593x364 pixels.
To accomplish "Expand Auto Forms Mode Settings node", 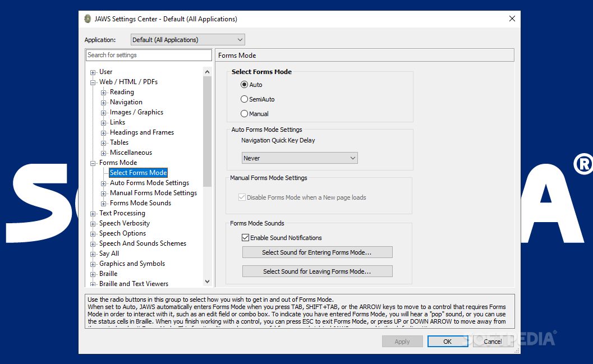I will click(103, 183).
